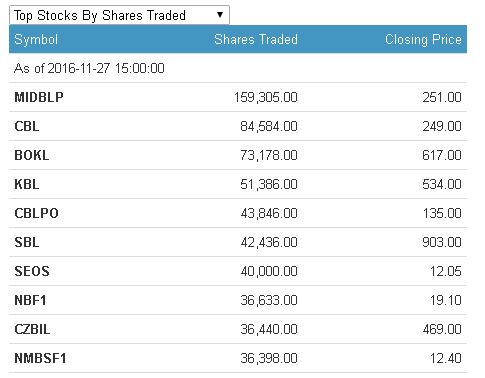Open the CBL stock symbol
Viewport: 485px width, 378px height.
(x=27, y=126)
